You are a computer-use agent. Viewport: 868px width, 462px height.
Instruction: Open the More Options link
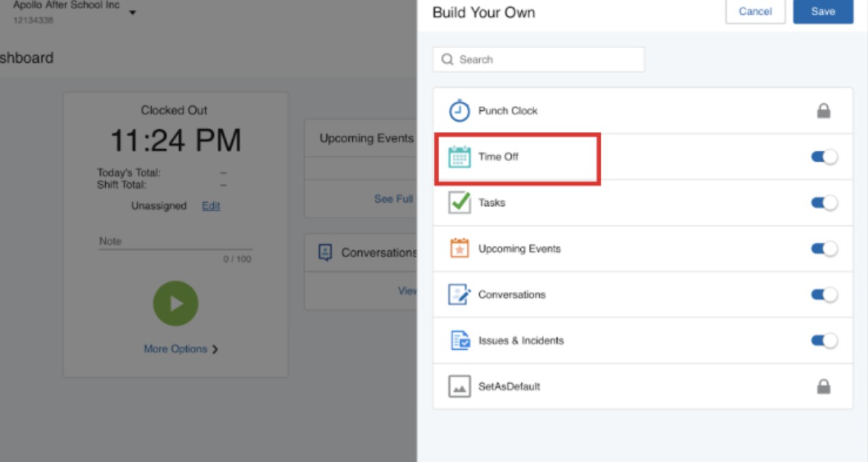176,349
